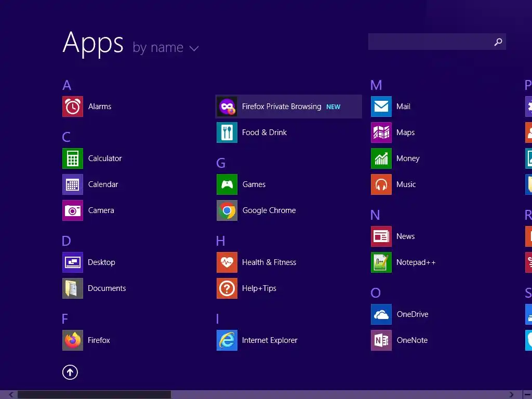Image resolution: width=532 pixels, height=399 pixels.
Task: Click the 'Alarms' label text
Action: click(x=100, y=107)
